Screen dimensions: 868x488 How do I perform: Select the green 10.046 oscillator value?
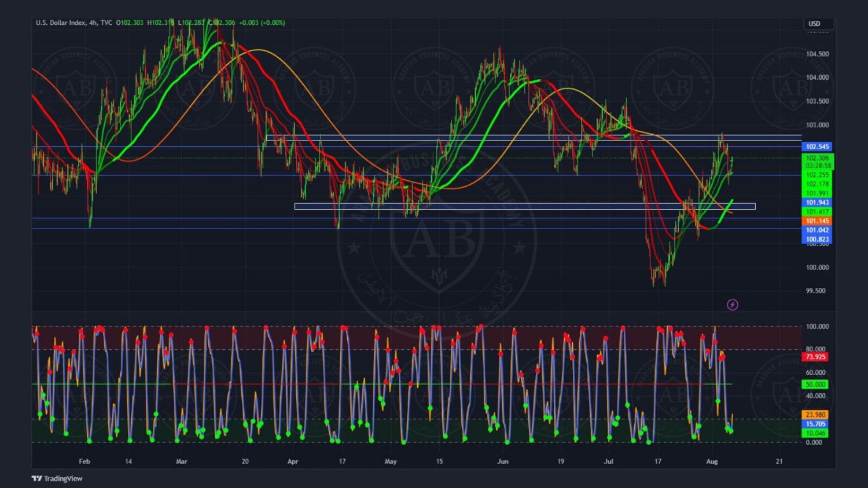pos(815,433)
